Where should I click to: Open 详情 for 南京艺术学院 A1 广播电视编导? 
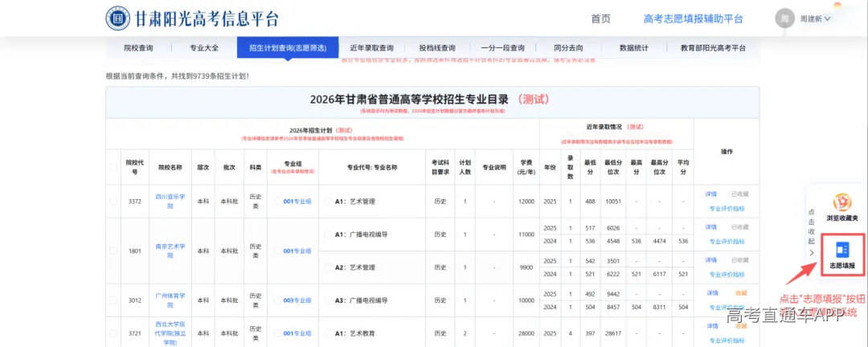tap(710, 227)
